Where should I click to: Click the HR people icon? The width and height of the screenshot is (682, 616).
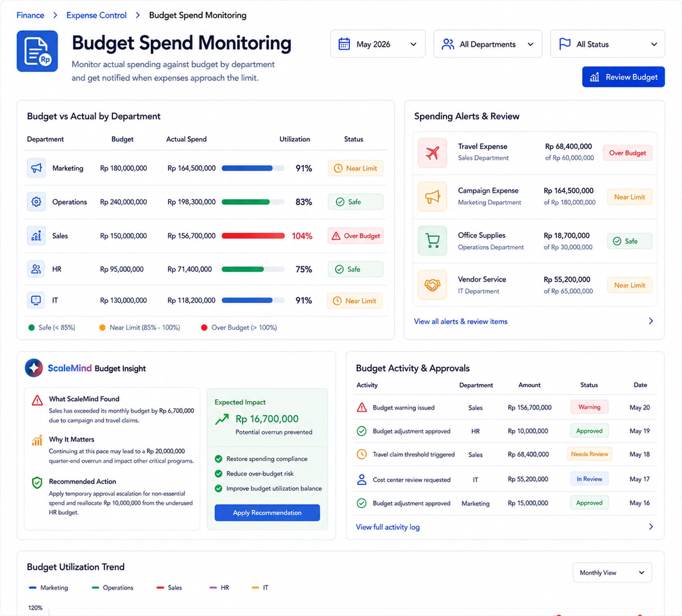(36, 269)
